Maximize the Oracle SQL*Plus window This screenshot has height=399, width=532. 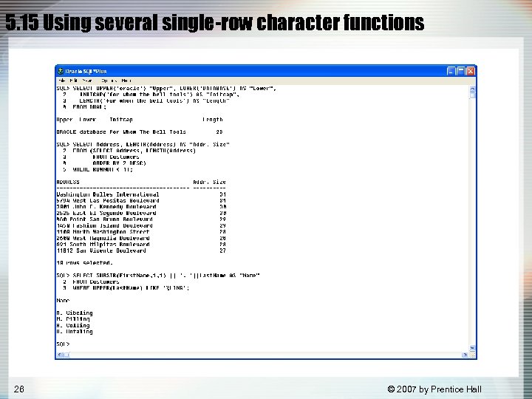coord(460,71)
